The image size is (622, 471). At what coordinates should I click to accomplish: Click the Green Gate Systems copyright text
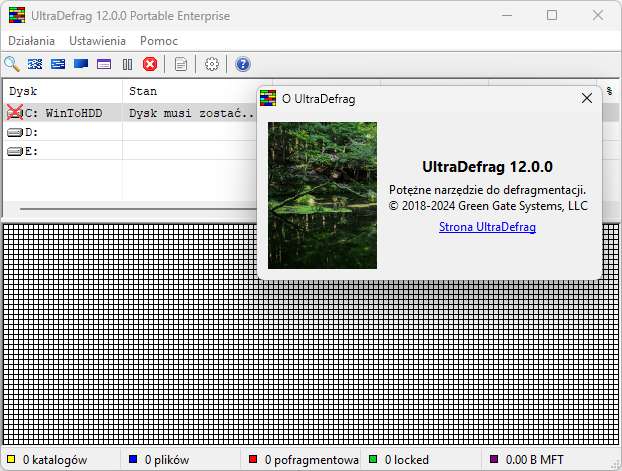point(488,206)
